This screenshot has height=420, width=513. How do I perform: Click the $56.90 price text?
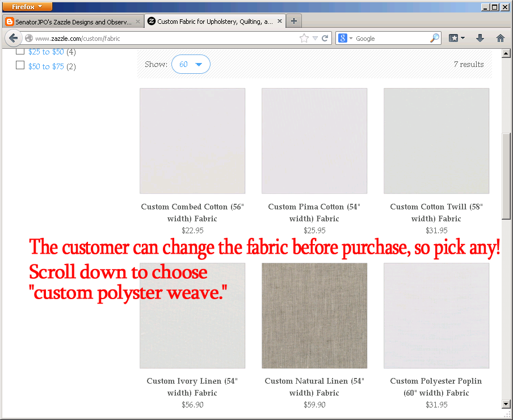192,405
